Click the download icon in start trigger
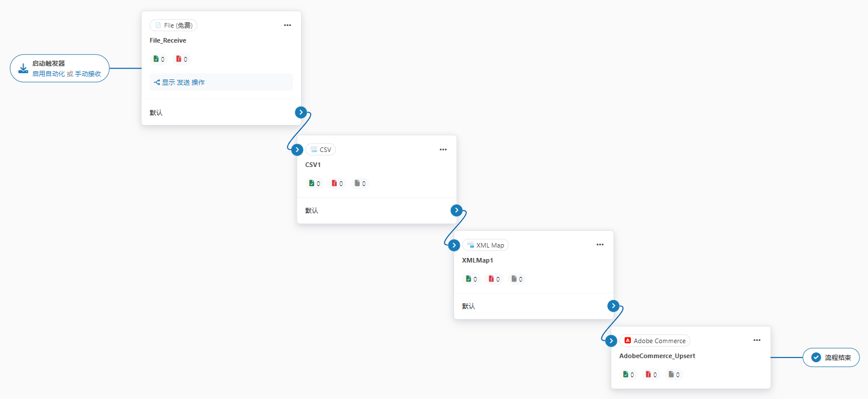This screenshot has height=399, width=868. (x=23, y=69)
